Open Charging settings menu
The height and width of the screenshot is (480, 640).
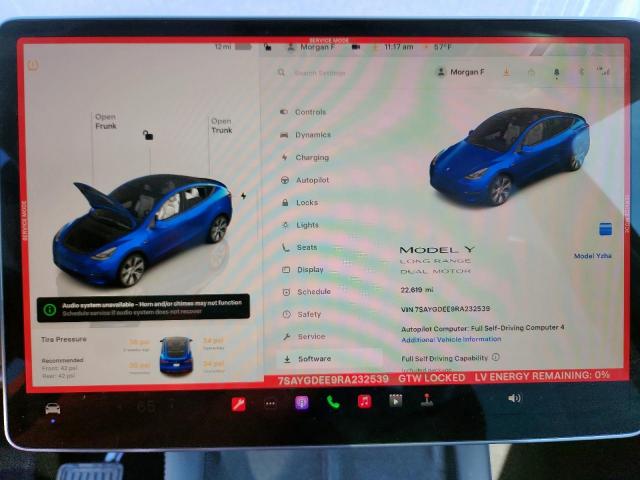tap(304, 158)
